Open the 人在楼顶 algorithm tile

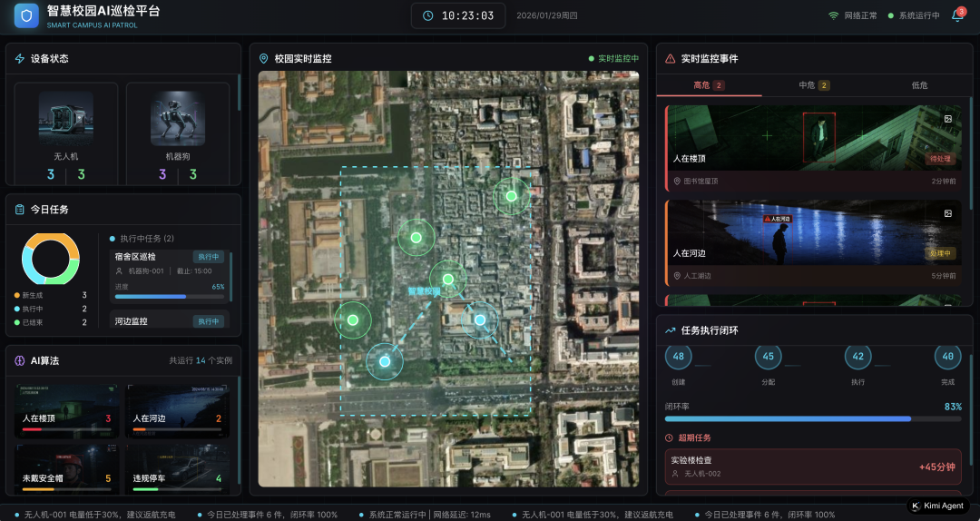(x=66, y=411)
